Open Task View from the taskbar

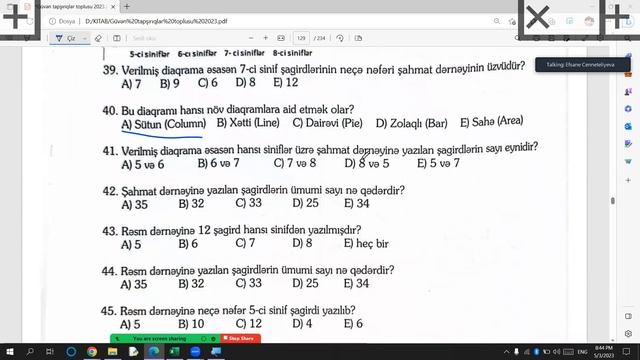point(50,351)
